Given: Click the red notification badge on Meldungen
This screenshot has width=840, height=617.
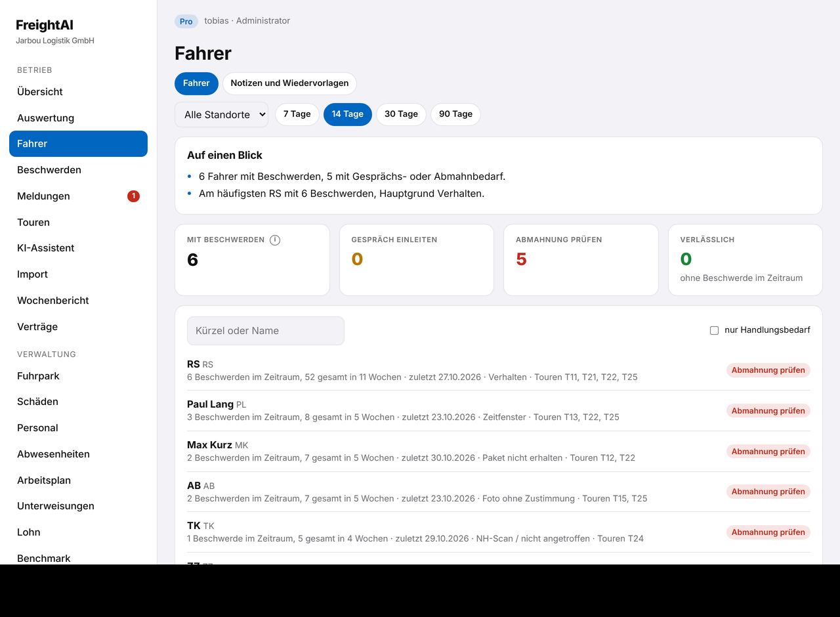Looking at the screenshot, I should 133,196.
